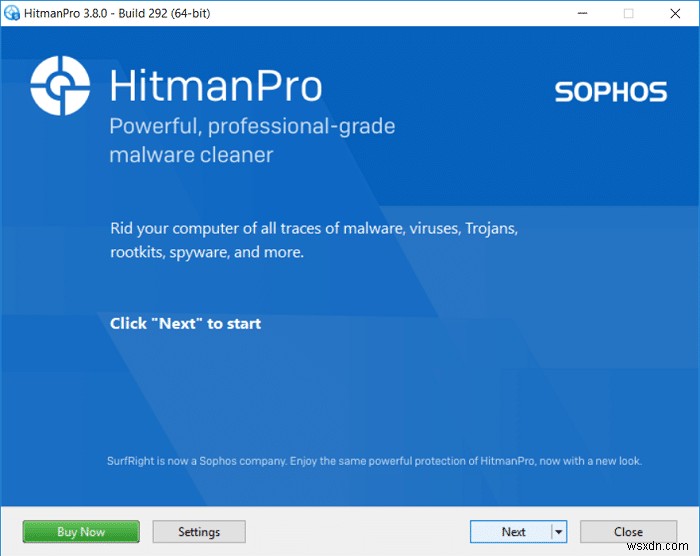This screenshot has height=556, width=700.
Task: Expand the Next button dropdown arrow
Action: (559, 531)
